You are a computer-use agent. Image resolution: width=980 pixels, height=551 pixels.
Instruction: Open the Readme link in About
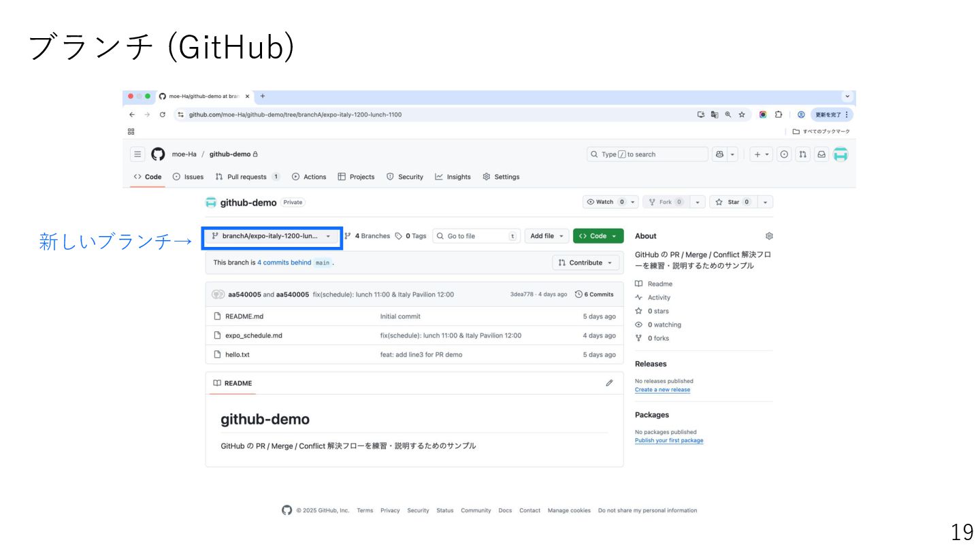click(x=653, y=284)
